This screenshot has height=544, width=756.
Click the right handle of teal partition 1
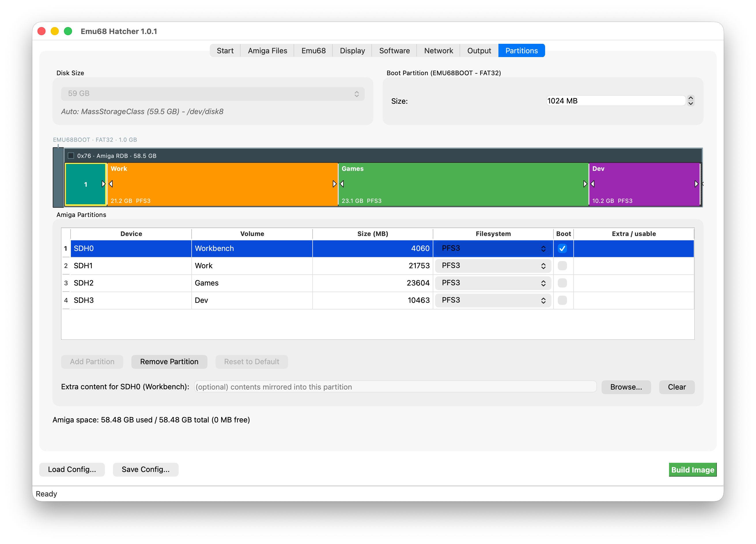coord(103,184)
